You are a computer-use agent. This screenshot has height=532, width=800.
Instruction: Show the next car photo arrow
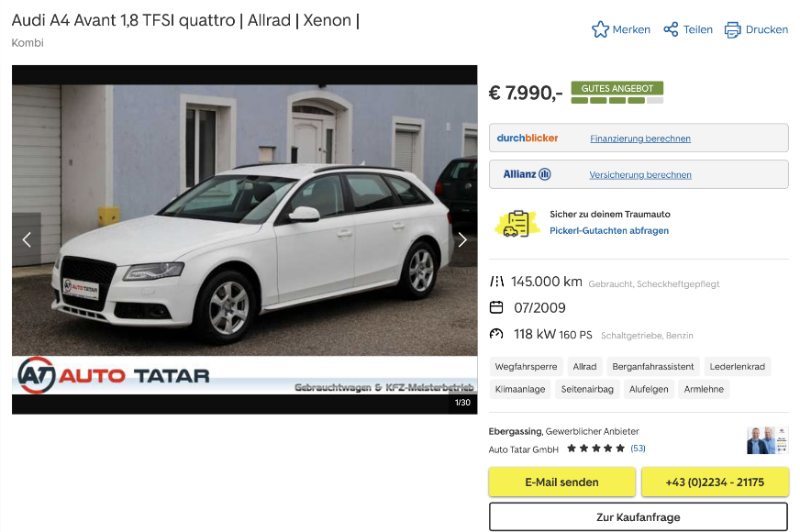[462, 239]
